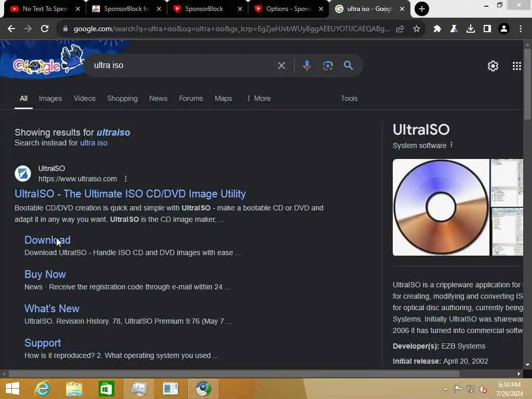Open the UltraISO disc logo image
Image resolution: width=532 pixels, height=399 pixels.
point(441,207)
